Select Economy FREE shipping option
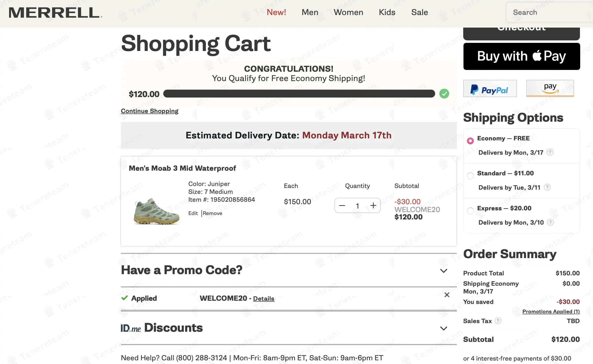Screen dimensions: 593x364 point(470,141)
